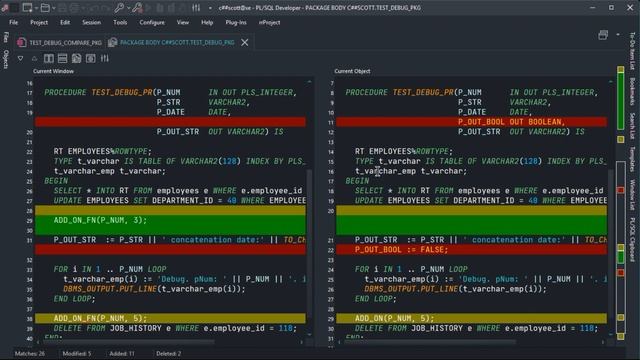Image resolution: width=640 pixels, height=360 pixels.
Task: Click 'Added: 11' in status bar
Action: 122,353
